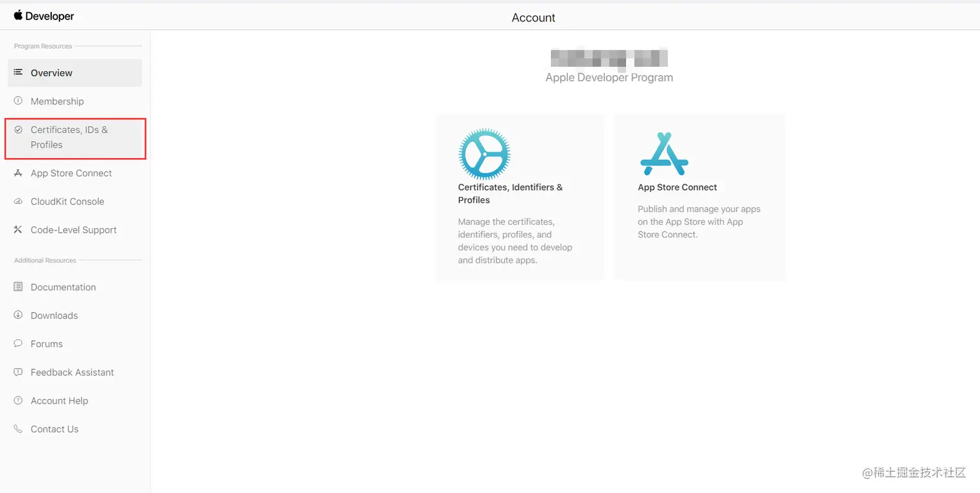Click the blue gear Certificates card icon
This screenshot has width=980, height=493.
[x=484, y=154]
